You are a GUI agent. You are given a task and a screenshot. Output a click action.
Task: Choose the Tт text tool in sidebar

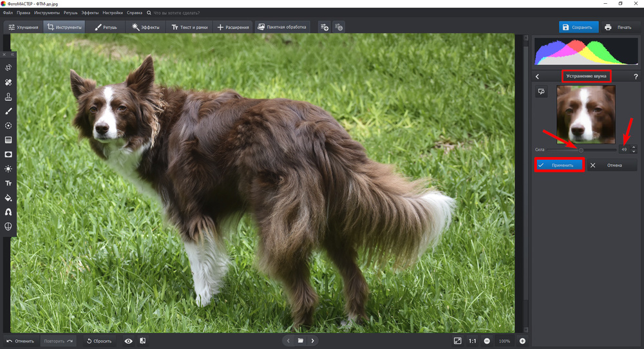coord(8,184)
